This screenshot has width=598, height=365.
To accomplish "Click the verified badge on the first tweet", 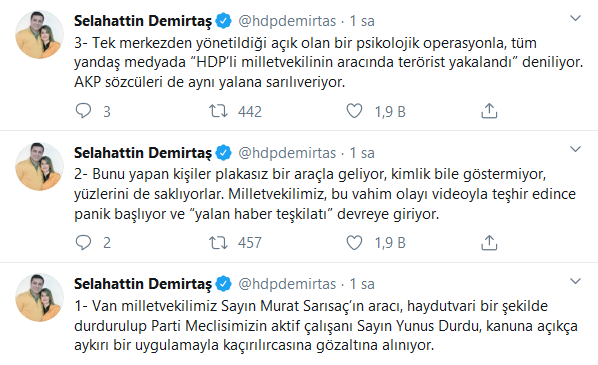I will pyautogui.click(x=223, y=21).
